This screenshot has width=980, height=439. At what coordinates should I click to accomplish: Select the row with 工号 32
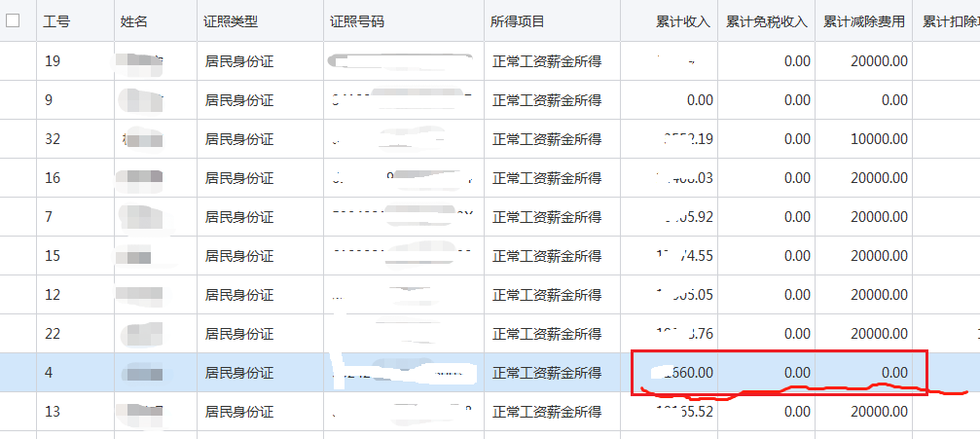click(54, 139)
